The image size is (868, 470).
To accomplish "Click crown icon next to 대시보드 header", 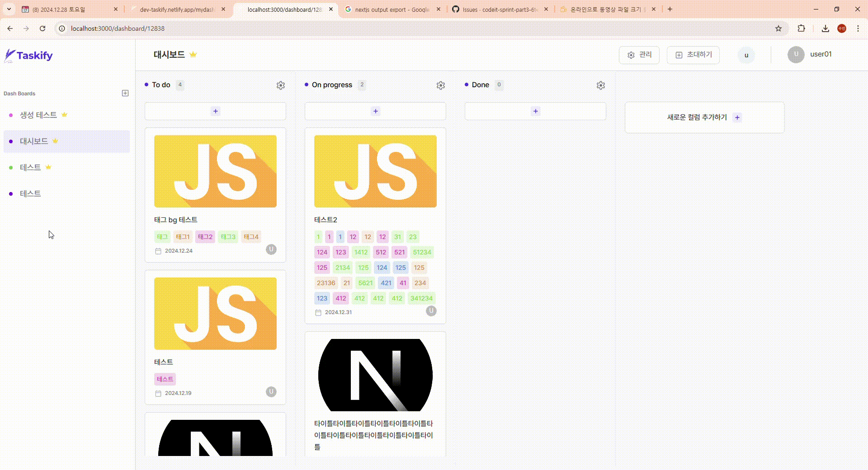I will [193, 55].
